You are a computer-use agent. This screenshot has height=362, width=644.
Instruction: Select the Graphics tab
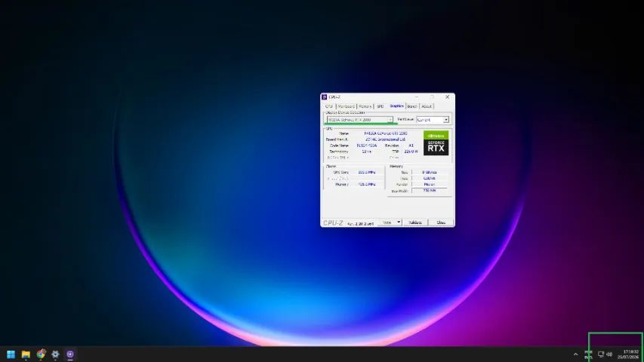(396, 106)
